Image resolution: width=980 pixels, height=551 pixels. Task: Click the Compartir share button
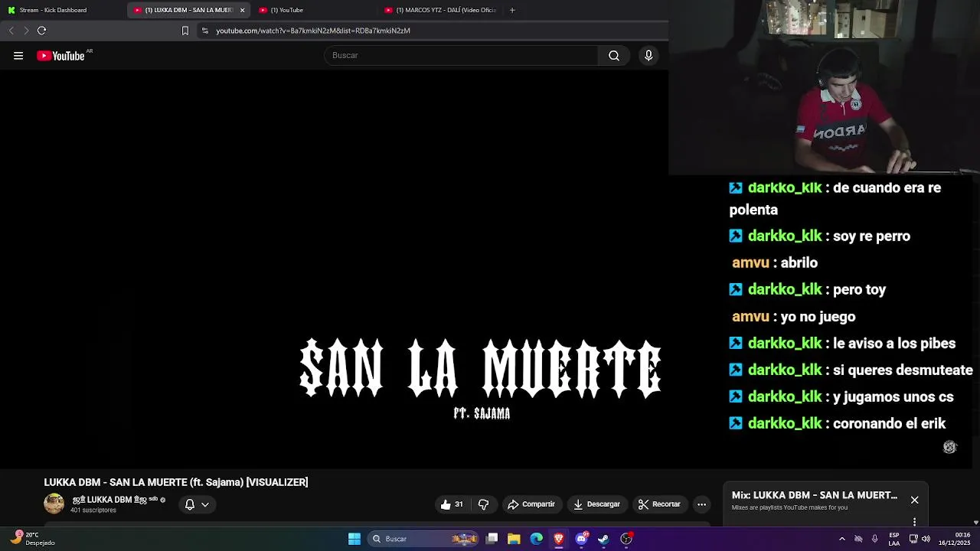coord(531,504)
